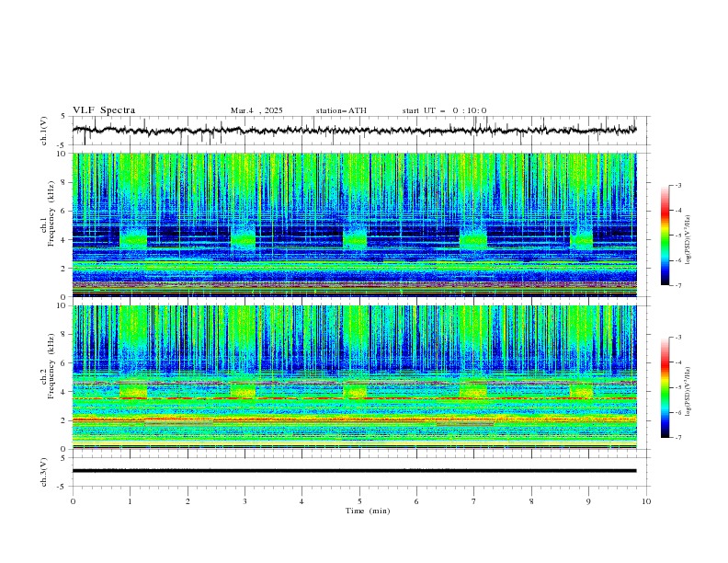728x563 pixels.
Task: Click ch.1 green 4 kHz burst near minute 3
Action: coord(243,240)
